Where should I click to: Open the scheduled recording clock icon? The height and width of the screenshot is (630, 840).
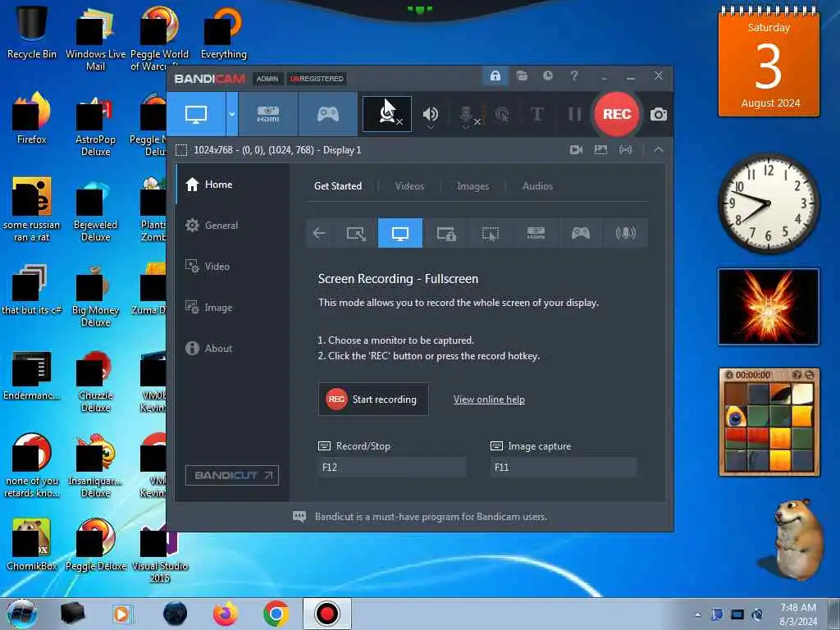click(x=547, y=75)
